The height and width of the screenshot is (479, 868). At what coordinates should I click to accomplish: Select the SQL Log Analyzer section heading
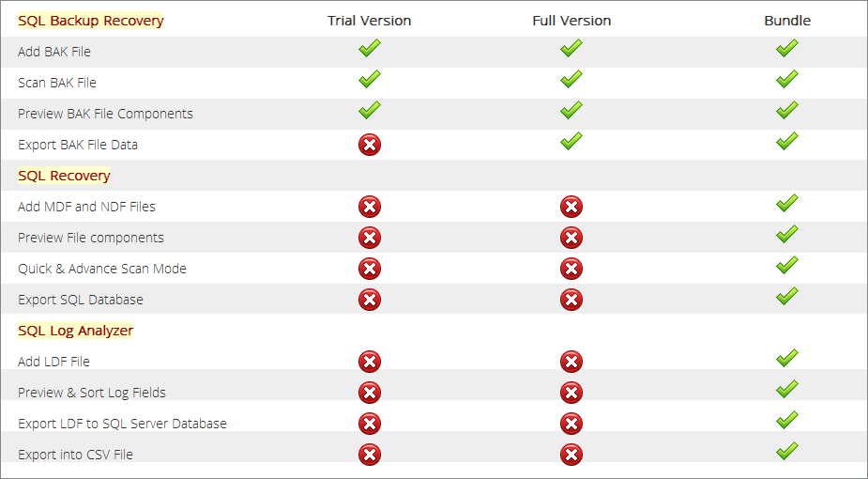coord(75,331)
